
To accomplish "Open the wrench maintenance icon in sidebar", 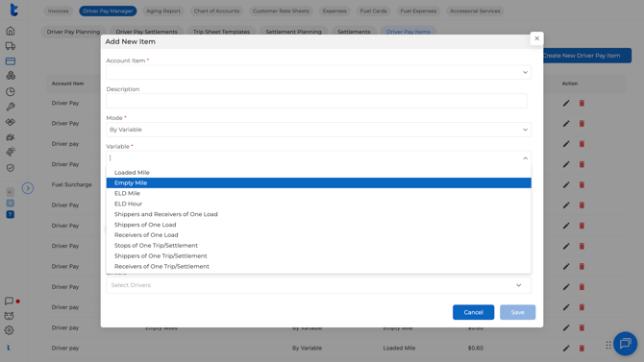I will click(x=11, y=107).
